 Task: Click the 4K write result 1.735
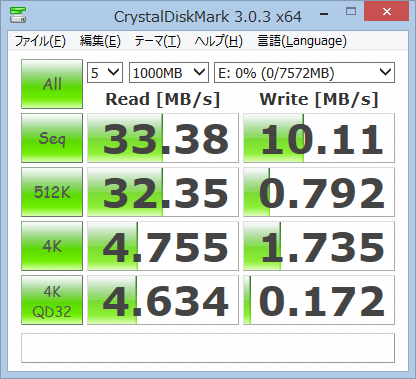(319, 246)
